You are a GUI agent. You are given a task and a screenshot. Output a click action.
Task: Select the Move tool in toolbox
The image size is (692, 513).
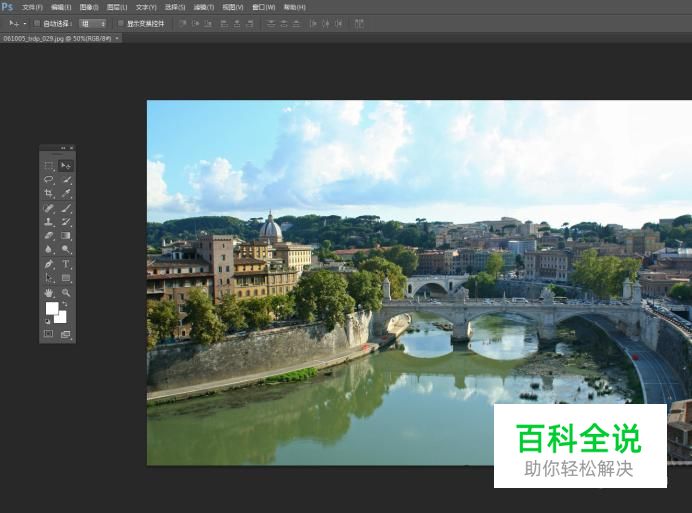point(66,166)
